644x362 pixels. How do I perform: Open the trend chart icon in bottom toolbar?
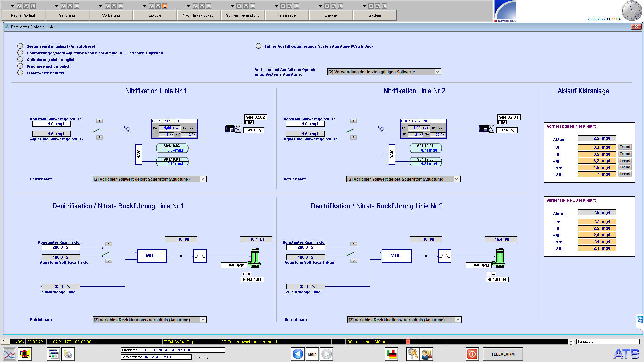pos(9,354)
